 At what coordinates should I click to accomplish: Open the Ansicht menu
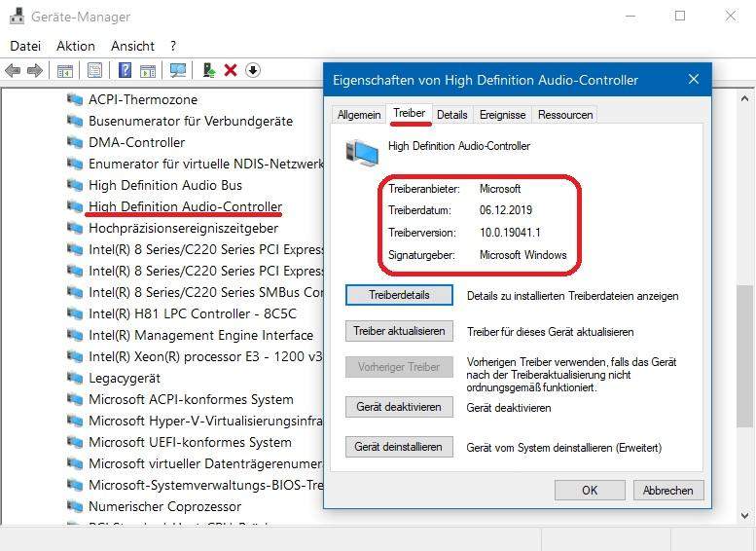[x=132, y=46]
